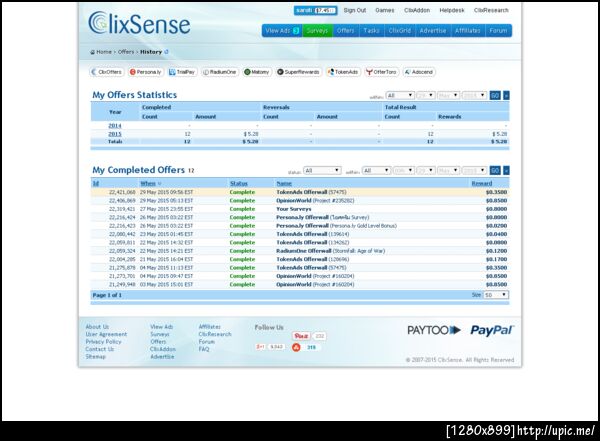Open the Matomy offerwall tab
Image resolution: width=600 pixels, height=441 pixels.
(257, 72)
